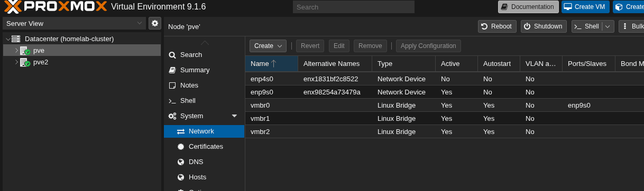Click the Reboot arrow icon

coord(484,26)
